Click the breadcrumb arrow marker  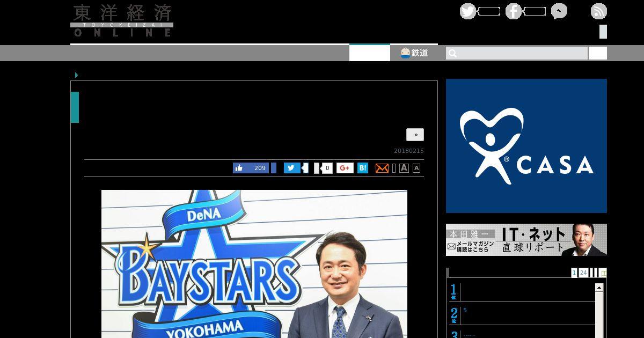click(x=76, y=75)
